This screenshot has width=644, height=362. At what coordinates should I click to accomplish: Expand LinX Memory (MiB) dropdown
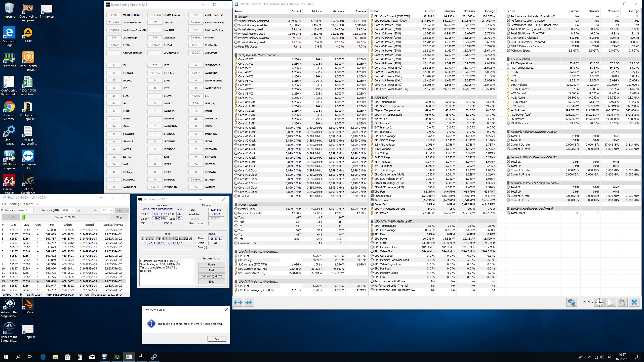pos(72,210)
